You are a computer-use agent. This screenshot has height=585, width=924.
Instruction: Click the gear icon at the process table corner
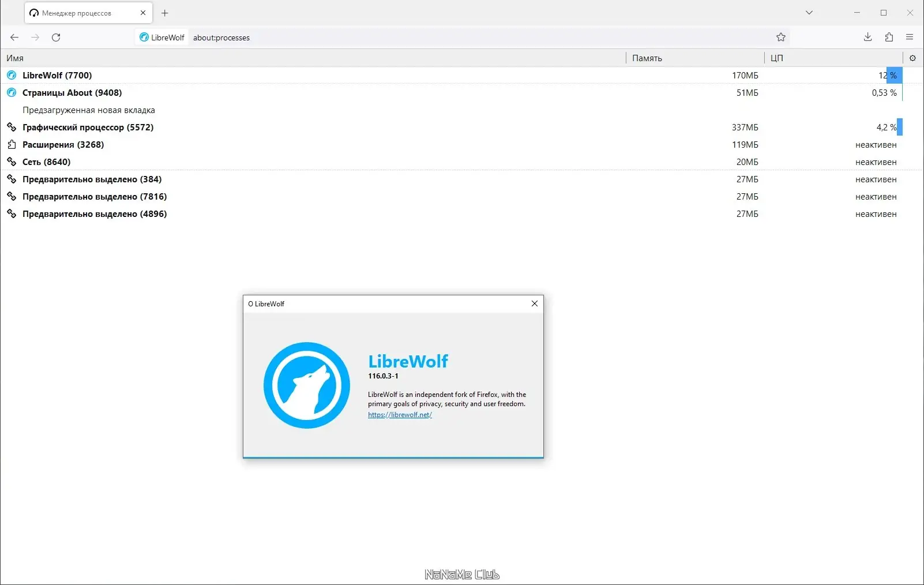(x=913, y=58)
